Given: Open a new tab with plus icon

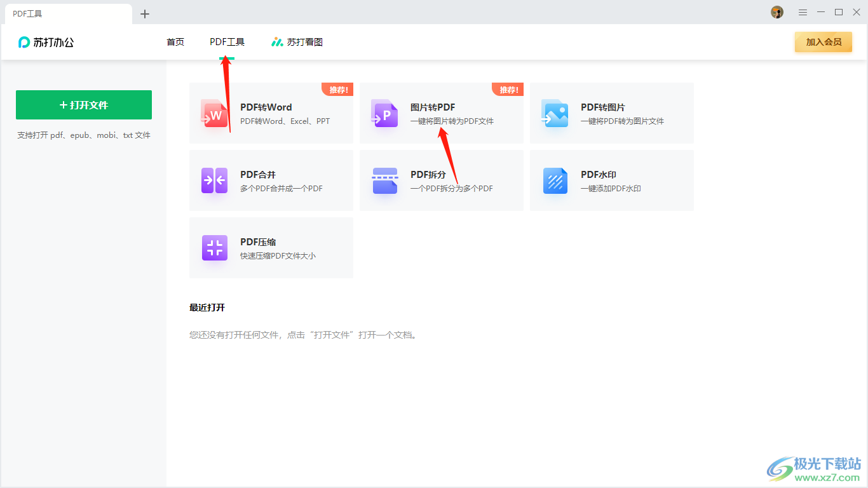Looking at the screenshot, I should pyautogui.click(x=145, y=13).
